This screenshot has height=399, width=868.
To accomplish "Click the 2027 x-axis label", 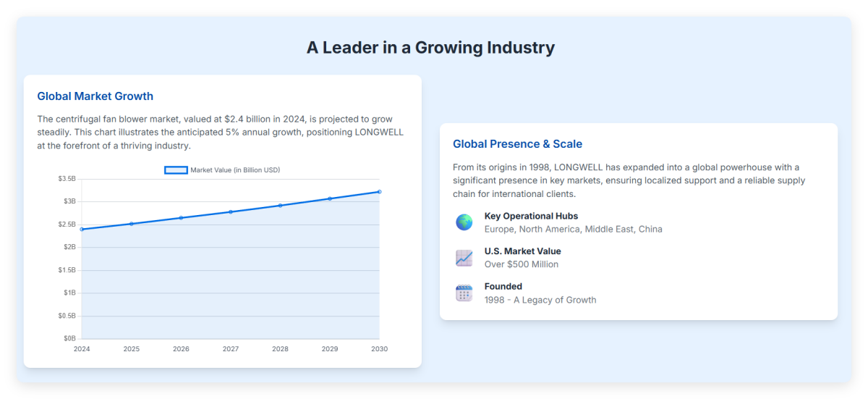I will [x=231, y=349].
